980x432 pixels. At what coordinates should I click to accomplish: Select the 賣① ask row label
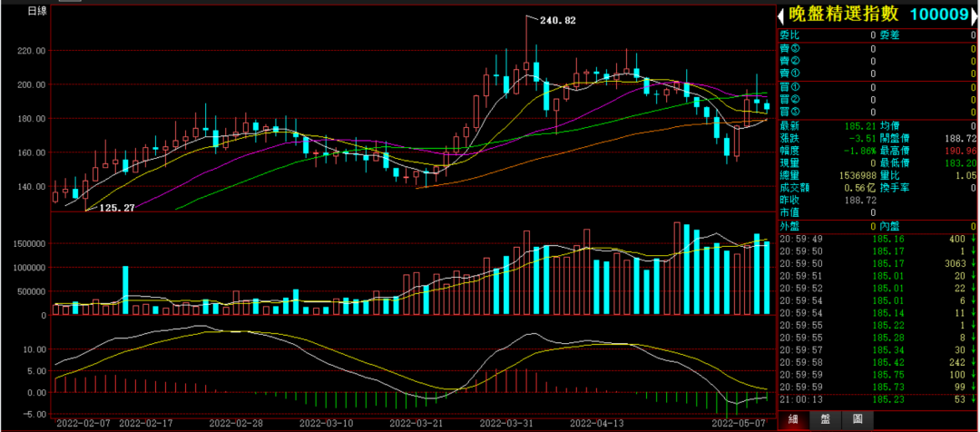[x=789, y=74]
